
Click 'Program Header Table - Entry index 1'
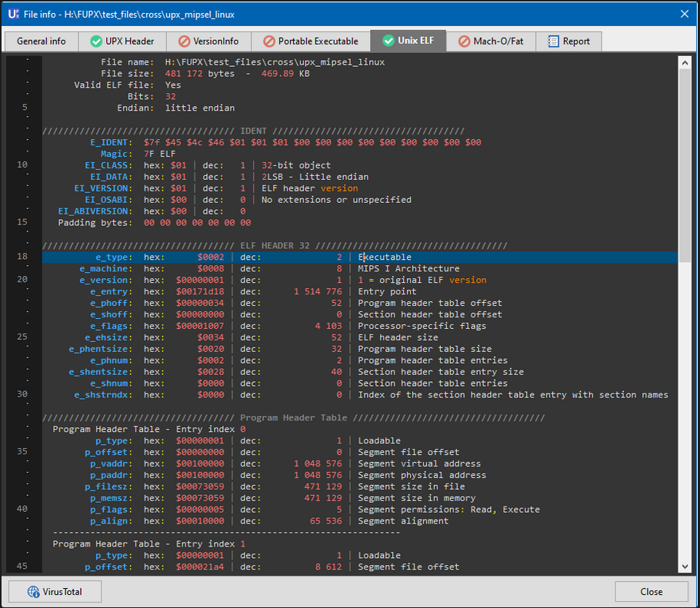point(149,544)
